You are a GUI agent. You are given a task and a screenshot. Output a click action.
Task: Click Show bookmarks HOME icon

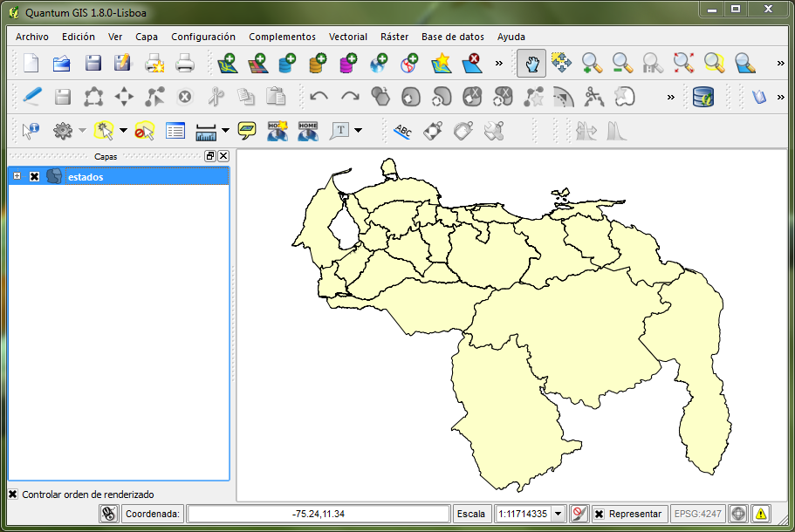(308, 131)
